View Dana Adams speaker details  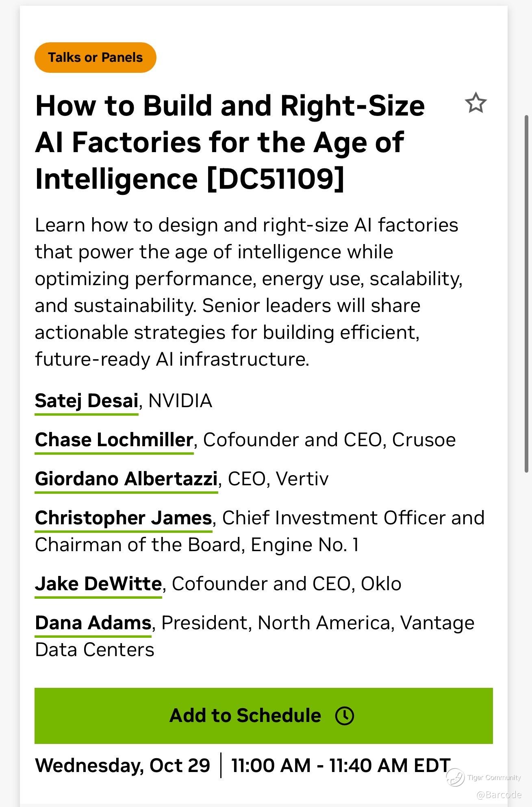click(93, 623)
